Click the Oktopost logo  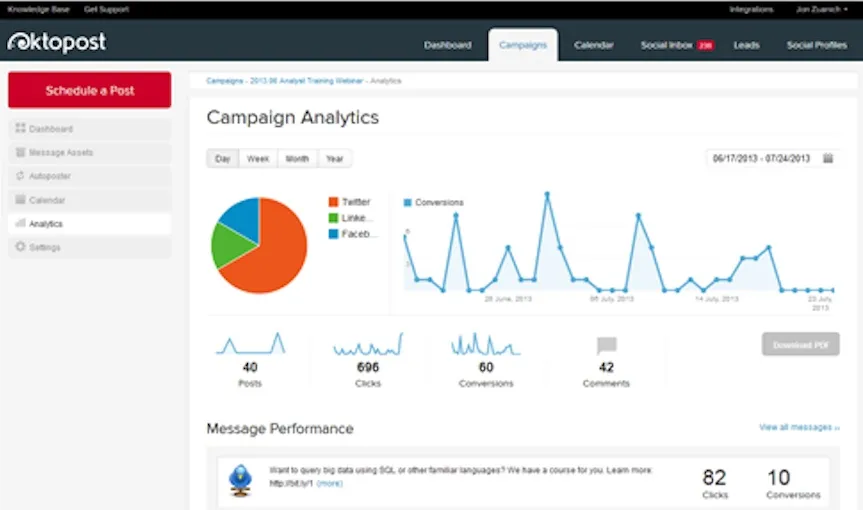pos(57,42)
